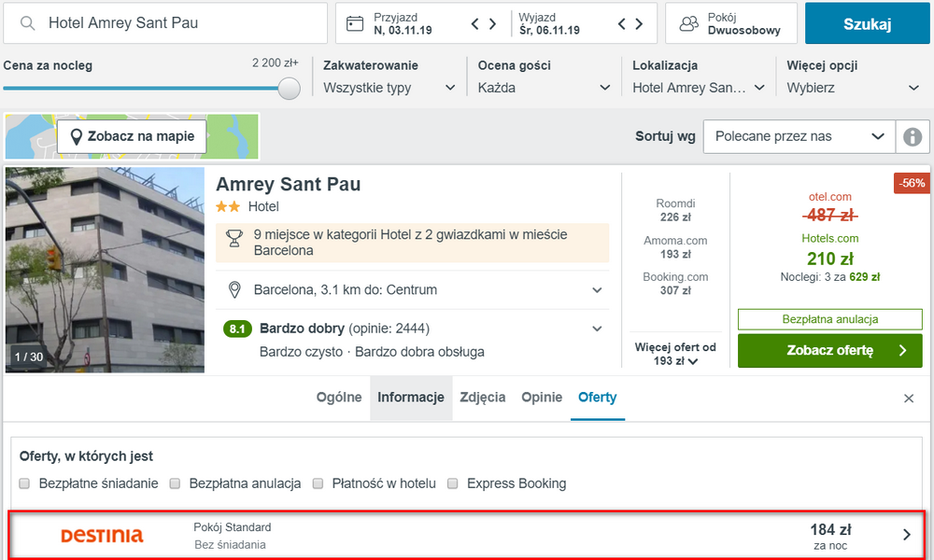Click the guests icon in room selector
This screenshot has height=560, width=934.
(x=689, y=24)
